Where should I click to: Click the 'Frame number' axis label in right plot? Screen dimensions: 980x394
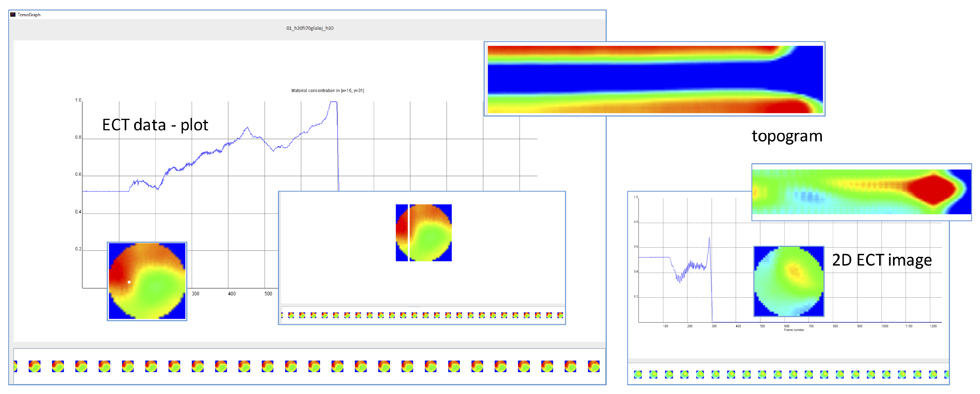point(794,330)
